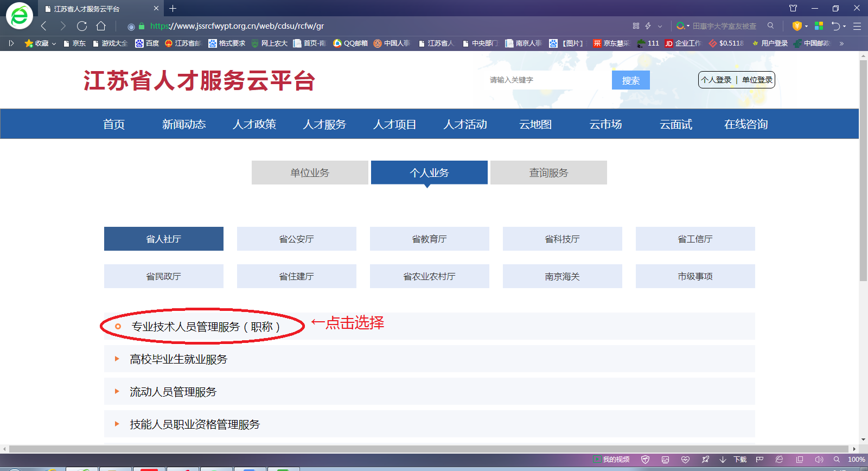
Task: Reload the page with refresh icon
Action: (82, 26)
